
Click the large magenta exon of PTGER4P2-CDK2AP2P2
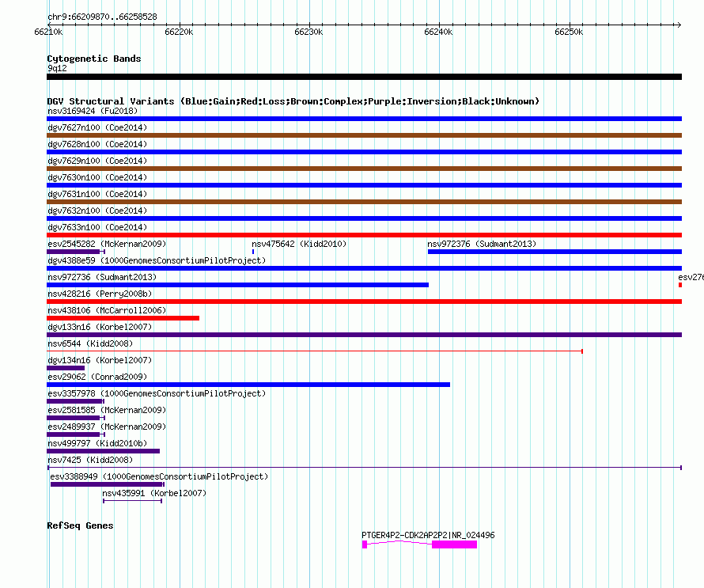point(454,544)
